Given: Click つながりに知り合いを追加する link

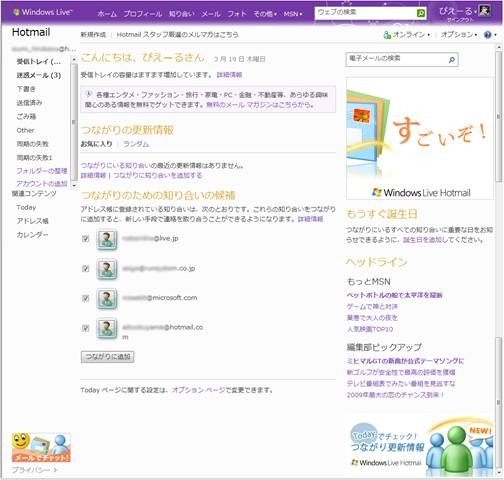Looking at the screenshot, I should coord(158,175).
